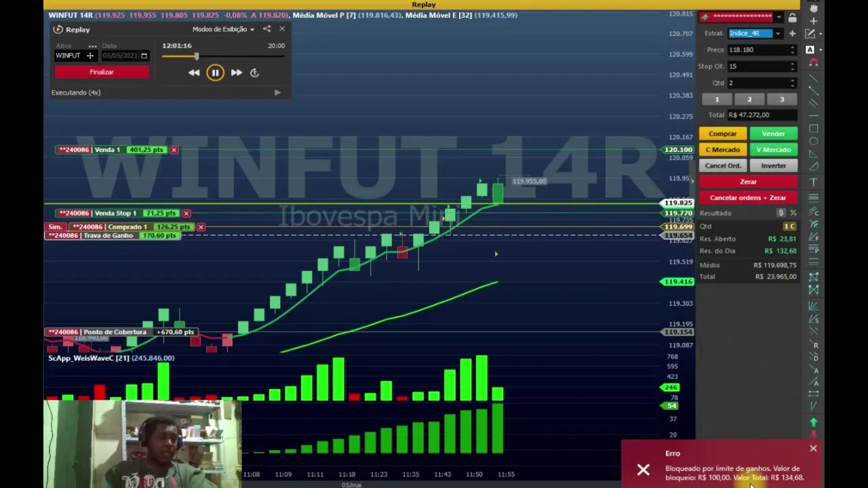868x488 pixels.
Task: Select quantity preset 3
Action: pos(781,99)
